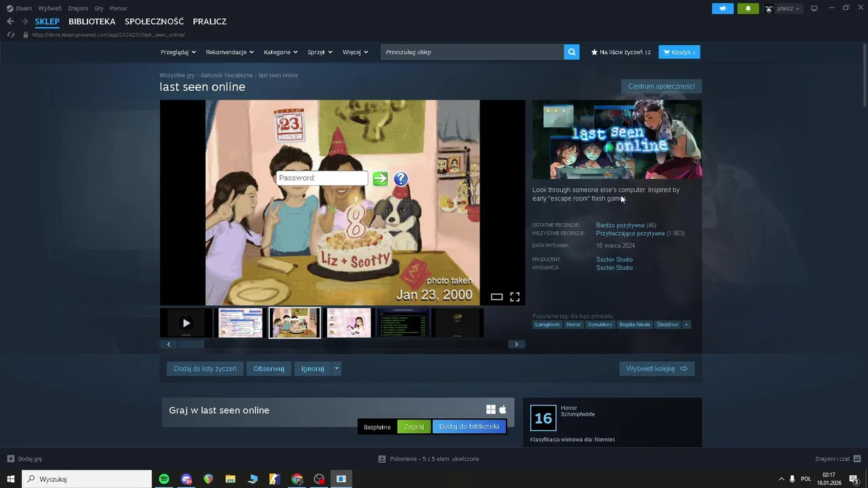
Task: Click the Steam logo menu
Action: [x=19, y=8]
